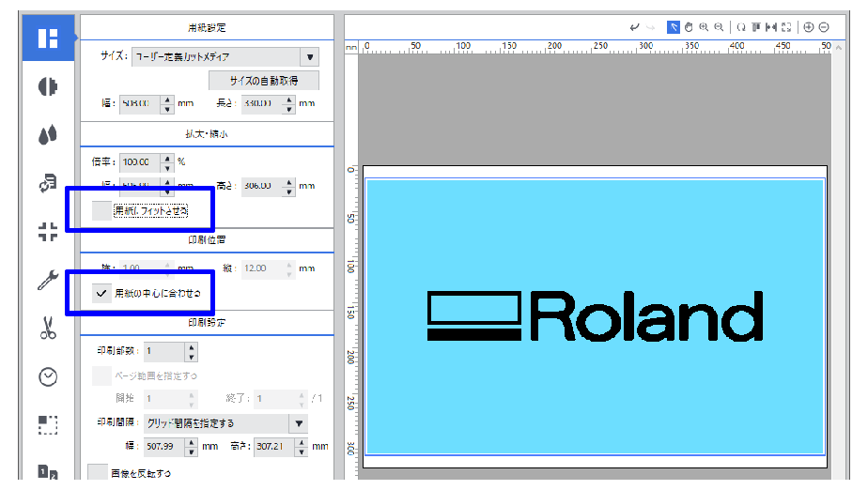Click the preview scrollbar up arrow

click(x=839, y=48)
